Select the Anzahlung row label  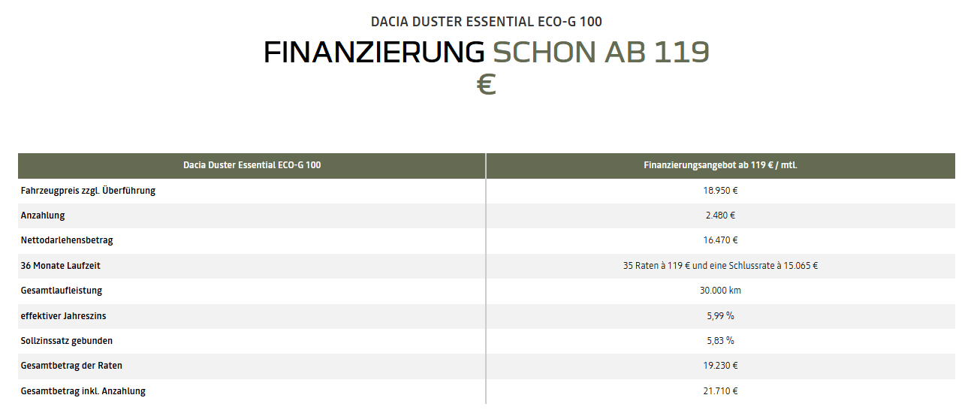tap(43, 216)
